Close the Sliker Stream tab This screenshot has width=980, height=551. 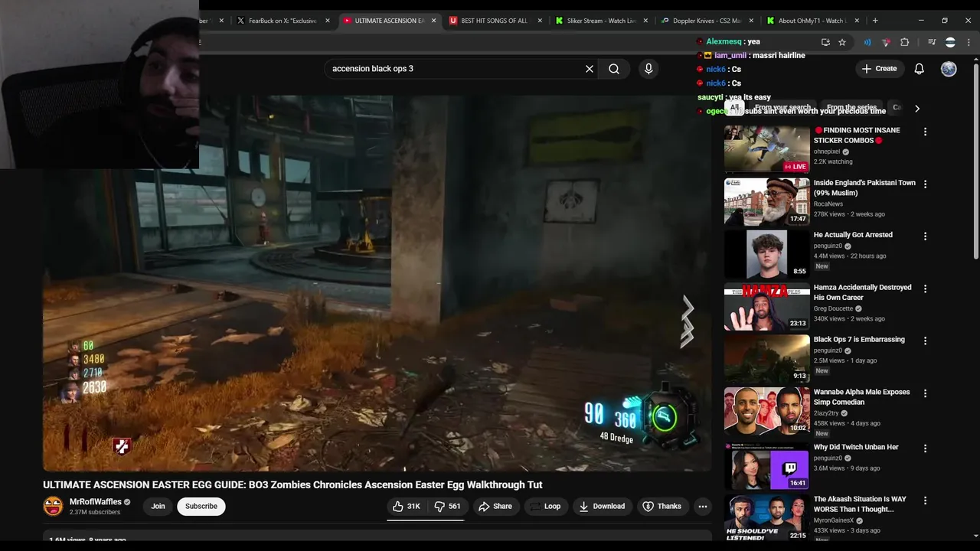point(645,21)
